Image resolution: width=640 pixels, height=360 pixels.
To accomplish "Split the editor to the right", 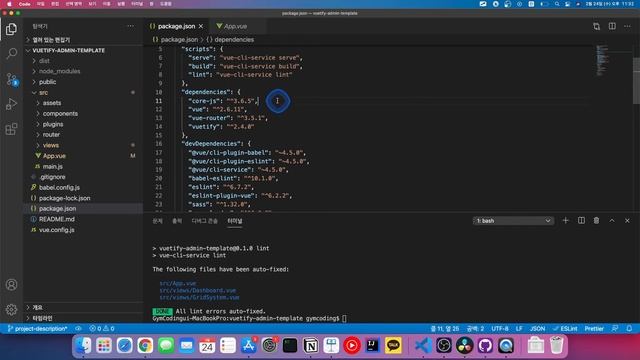I will (x=612, y=27).
